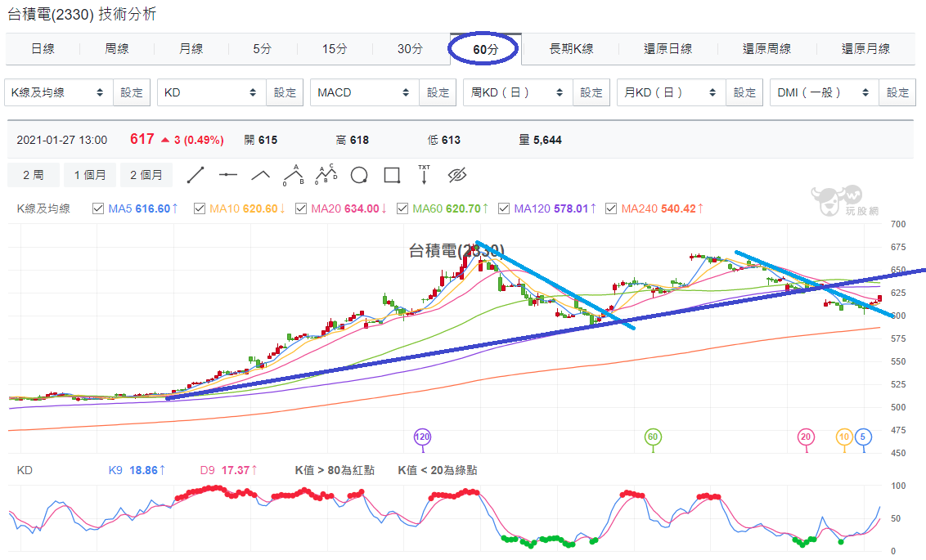Switch to the 還原月線 tab
Screen dimensions: 926x560
coord(865,49)
